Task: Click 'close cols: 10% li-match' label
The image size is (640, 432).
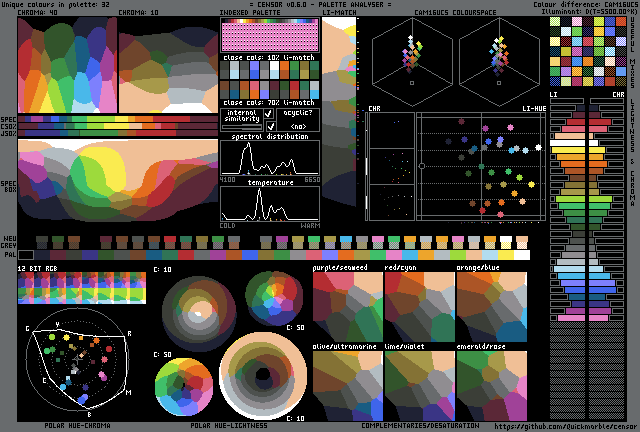Action: tap(269, 57)
